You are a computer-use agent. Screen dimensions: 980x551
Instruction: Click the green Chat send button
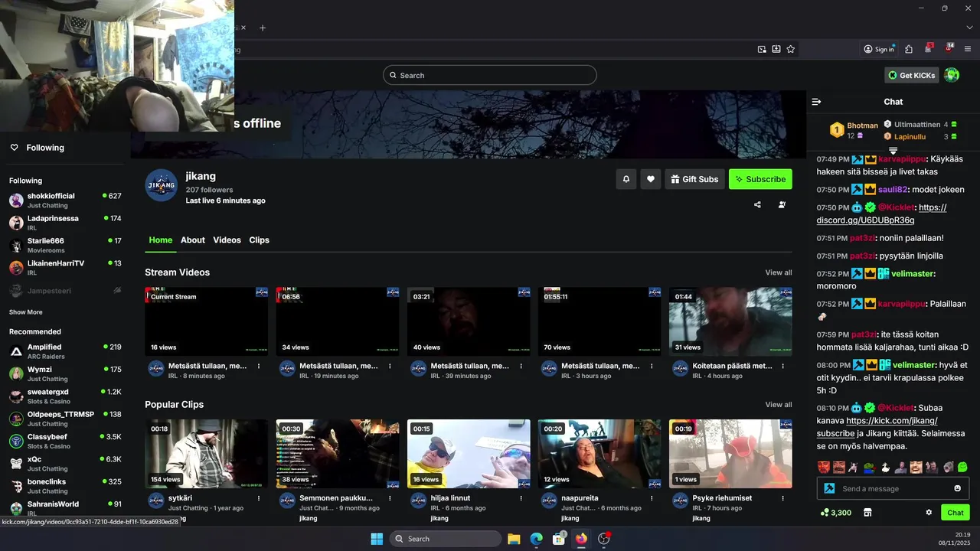pyautogui.click(x=955, y=513)
